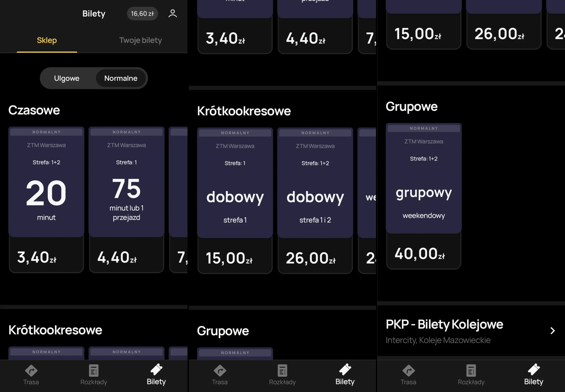Expand PKP - Bilety Kolejowe chevron arrow
Viewport: 565px width, 392px height.
pyautogui.click(x=552, y=330)
